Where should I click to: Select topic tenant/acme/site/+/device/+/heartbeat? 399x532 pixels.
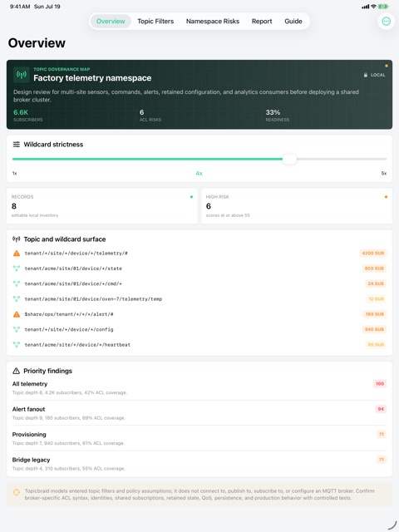pyautogui.click(x=77, y=345)
